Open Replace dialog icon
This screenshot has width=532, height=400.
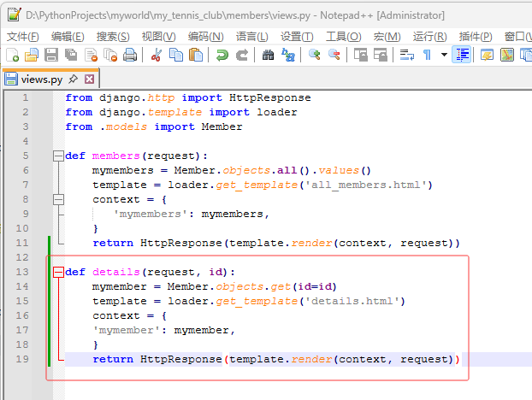coord(287,55)
